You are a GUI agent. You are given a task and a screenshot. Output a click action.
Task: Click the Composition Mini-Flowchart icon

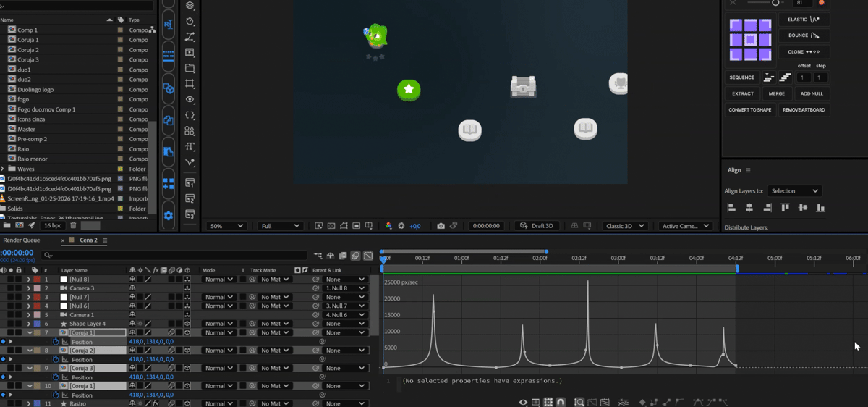click(x=318, y=255)
